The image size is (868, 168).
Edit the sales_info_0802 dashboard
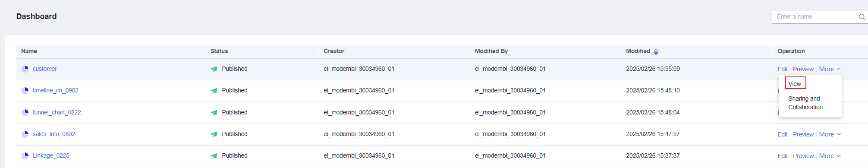[782, 134]
